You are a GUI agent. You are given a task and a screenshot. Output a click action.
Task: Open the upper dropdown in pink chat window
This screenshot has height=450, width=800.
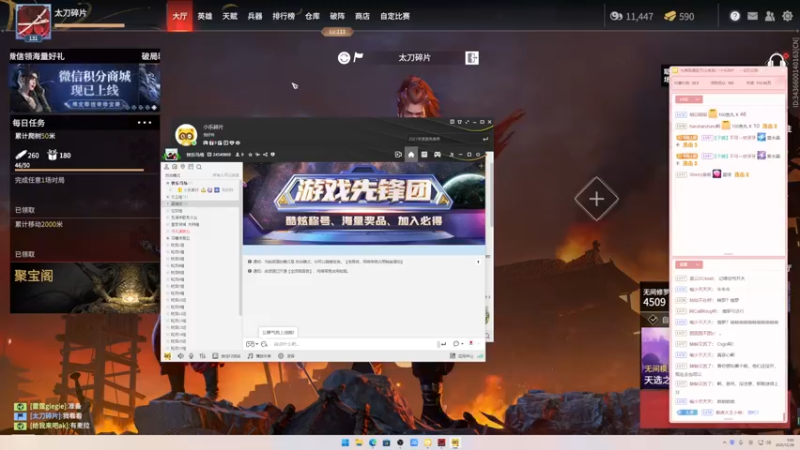point(688,99)
